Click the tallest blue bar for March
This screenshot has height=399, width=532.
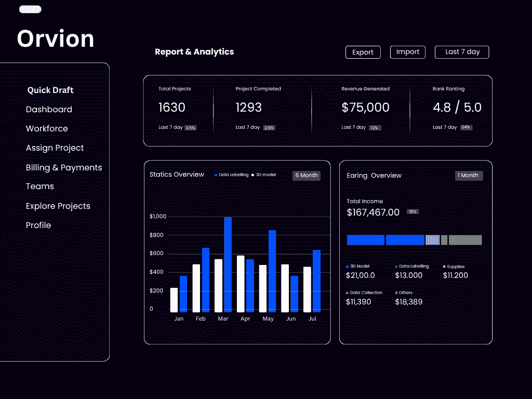coord(228,264)
